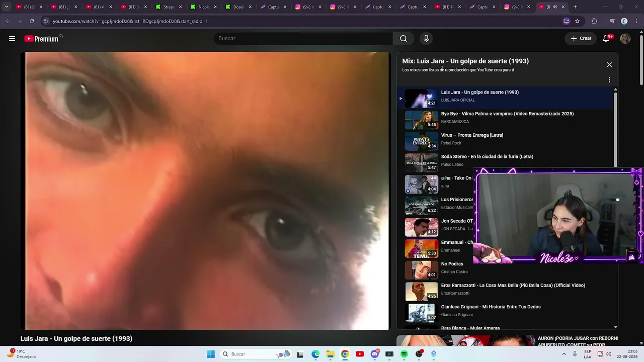
Task: Play Rata Blanca - Mujer Amante
Action: pyautogui.click(x=470, y=328)
